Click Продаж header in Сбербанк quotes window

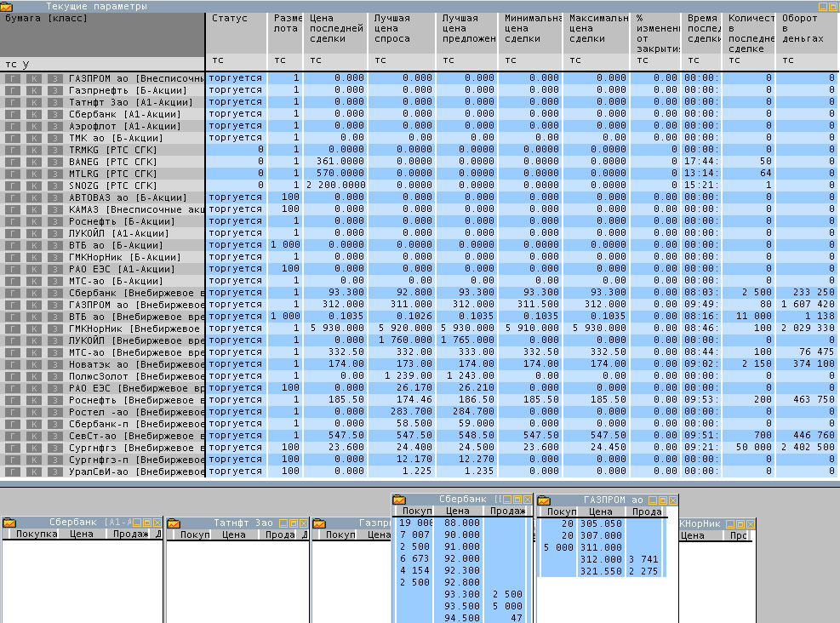507,511
